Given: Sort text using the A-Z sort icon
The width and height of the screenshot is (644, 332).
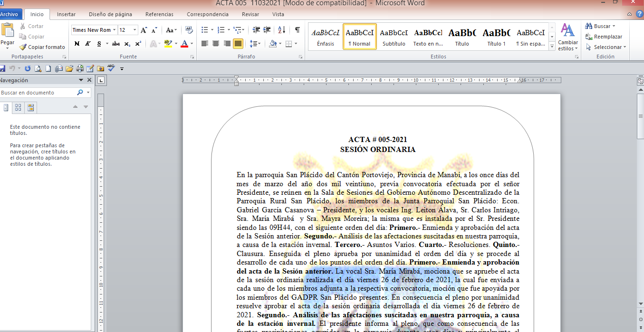Looking at the screenshot, I should [x=282, y=30].
